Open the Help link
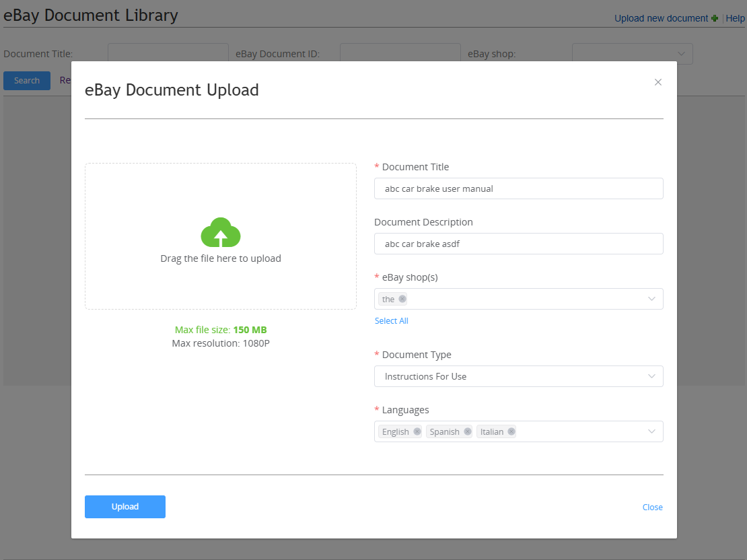 tap(735, 18)
